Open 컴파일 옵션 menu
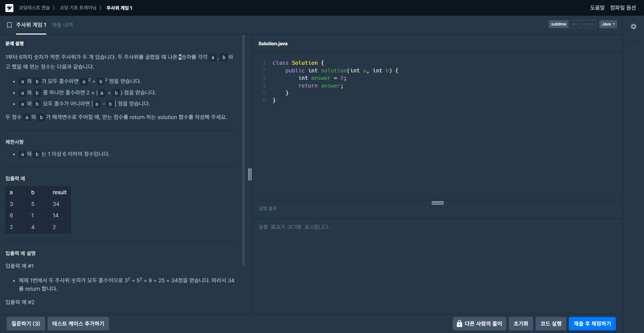The height and width of the screenshot is (333, 644). (623, 8)
